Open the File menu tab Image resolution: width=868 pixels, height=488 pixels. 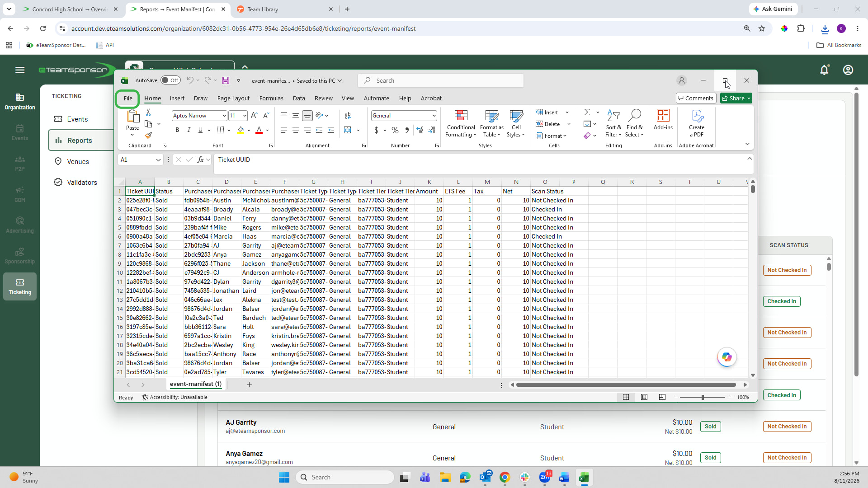[x=128, y=98]
